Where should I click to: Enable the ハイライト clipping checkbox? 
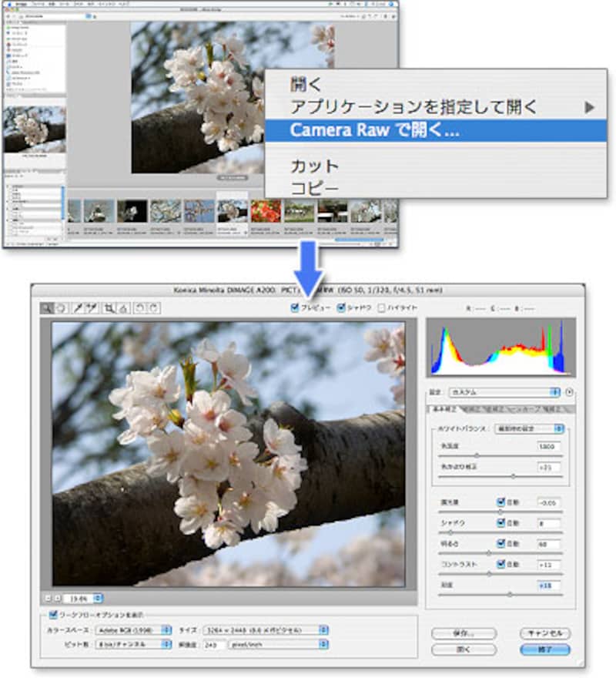pyautogui.click(x=382, y=308)
